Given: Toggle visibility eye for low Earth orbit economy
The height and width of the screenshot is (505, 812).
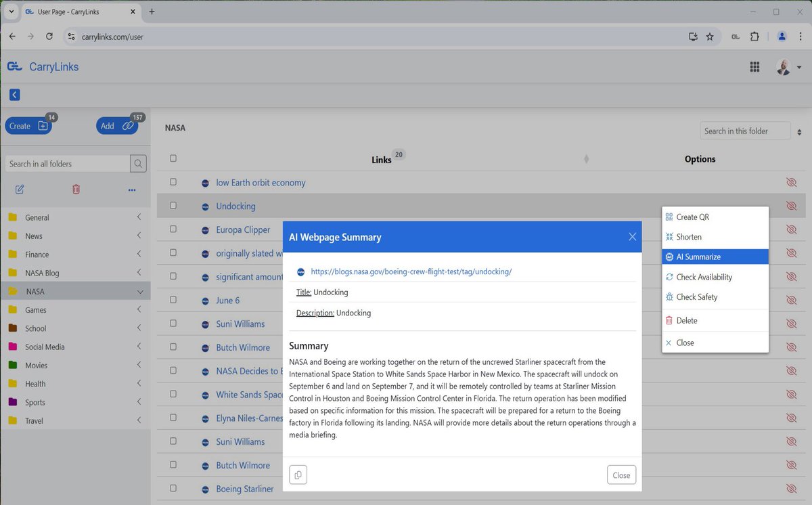Looking at the screenshot, I should (x=791, y=182).
